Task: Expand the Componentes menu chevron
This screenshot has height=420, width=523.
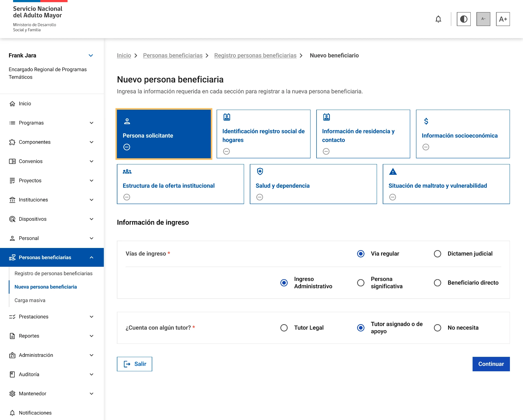Action: [92, 142]
